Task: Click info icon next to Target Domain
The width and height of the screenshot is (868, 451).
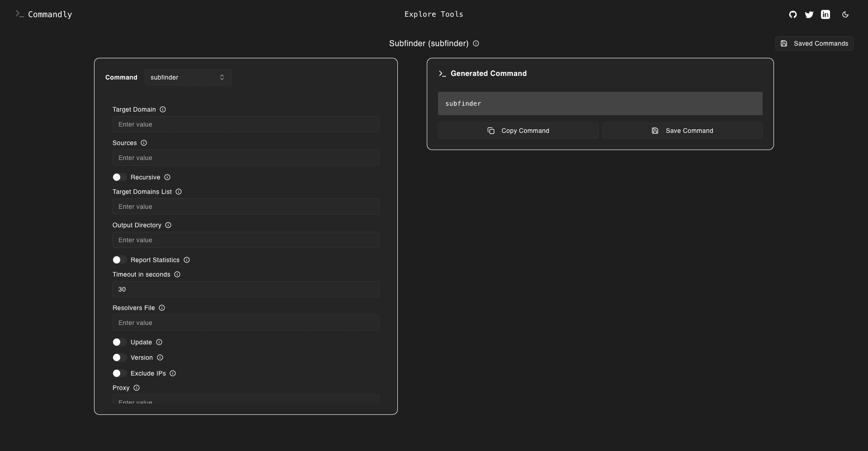Action: [x=163, y=109]
